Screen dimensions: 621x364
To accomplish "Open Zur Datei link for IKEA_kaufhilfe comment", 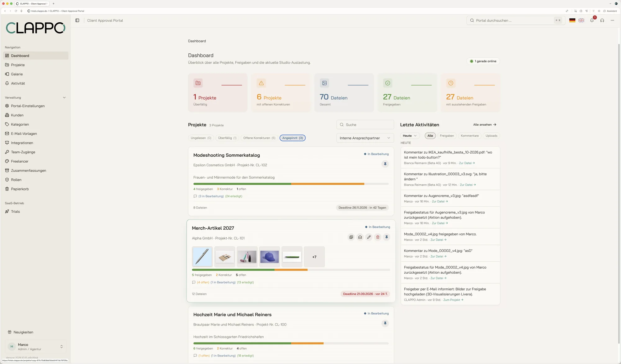I will [x=467, y=163].
